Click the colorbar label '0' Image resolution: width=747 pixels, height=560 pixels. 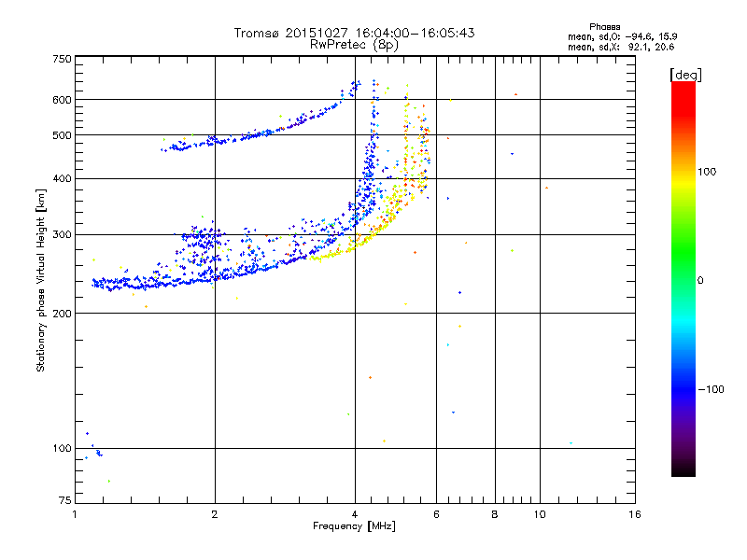700,281
